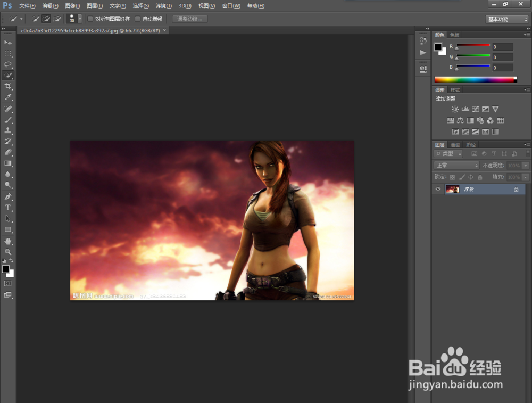Select the Spot Healing Brush tool
This screenshot has height=403, width=532.
click(x=8, y=109)
